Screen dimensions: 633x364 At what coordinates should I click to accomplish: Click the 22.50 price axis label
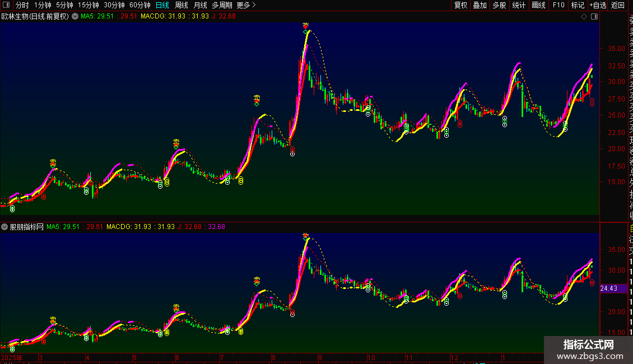pos(616,132)
